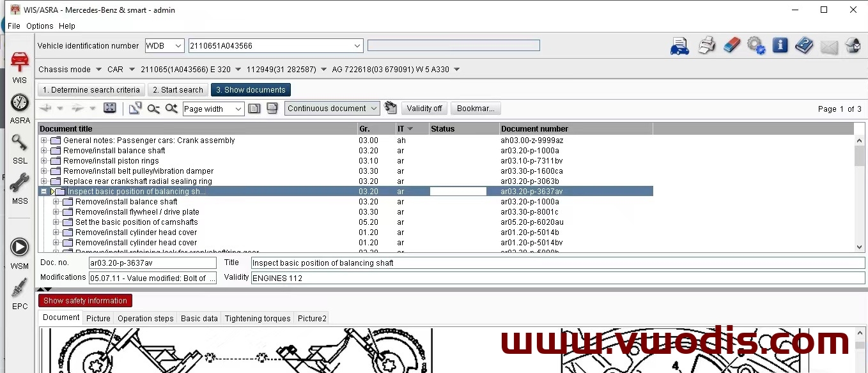Click the Validity field showing ENGINES 112
Image resolution: width=868 pixels, height=373 pixels.
557,278
